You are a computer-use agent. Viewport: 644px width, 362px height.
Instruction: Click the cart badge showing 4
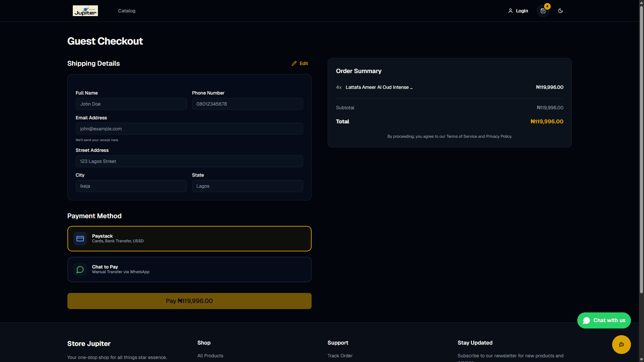tap(547, 6)
